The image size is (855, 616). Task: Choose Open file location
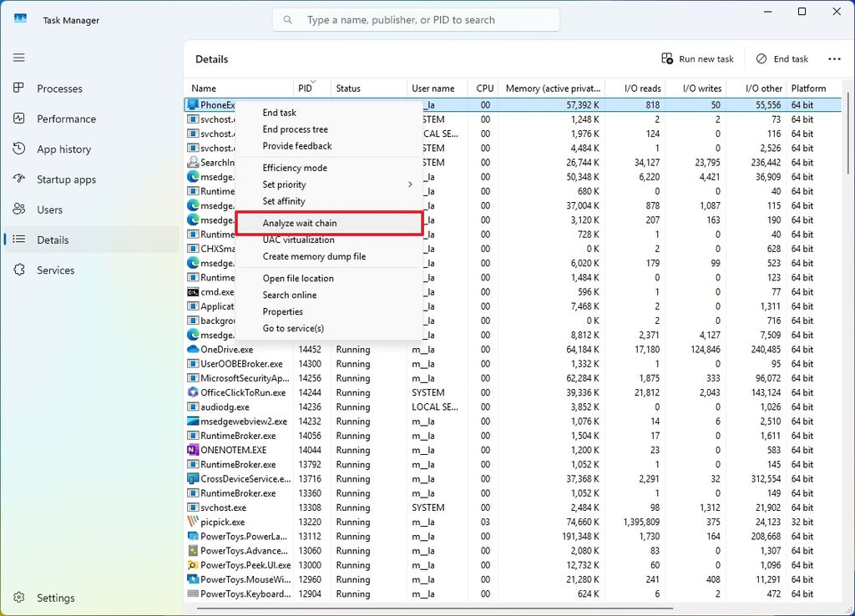(x=329, y=278)
